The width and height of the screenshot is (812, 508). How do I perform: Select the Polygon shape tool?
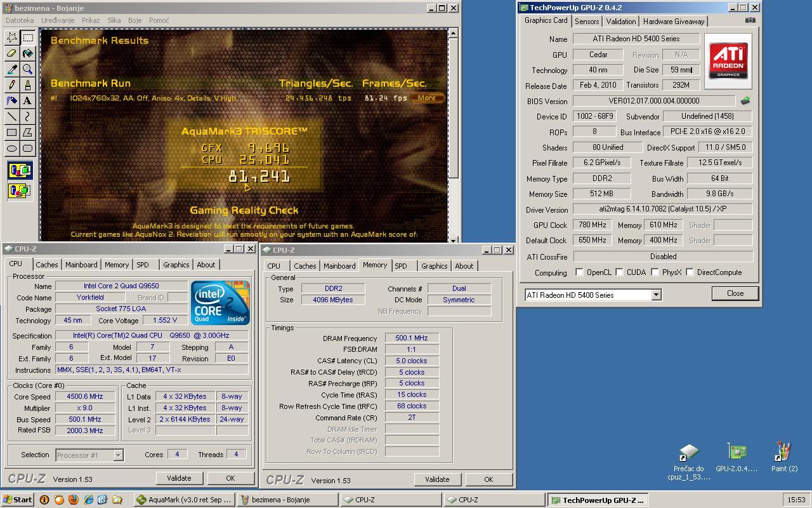[28, 133]
